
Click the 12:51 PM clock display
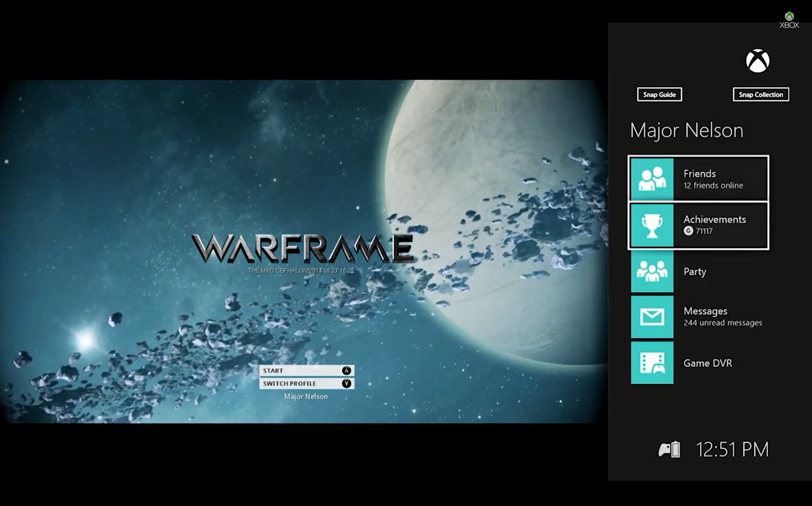pos(732,448)
